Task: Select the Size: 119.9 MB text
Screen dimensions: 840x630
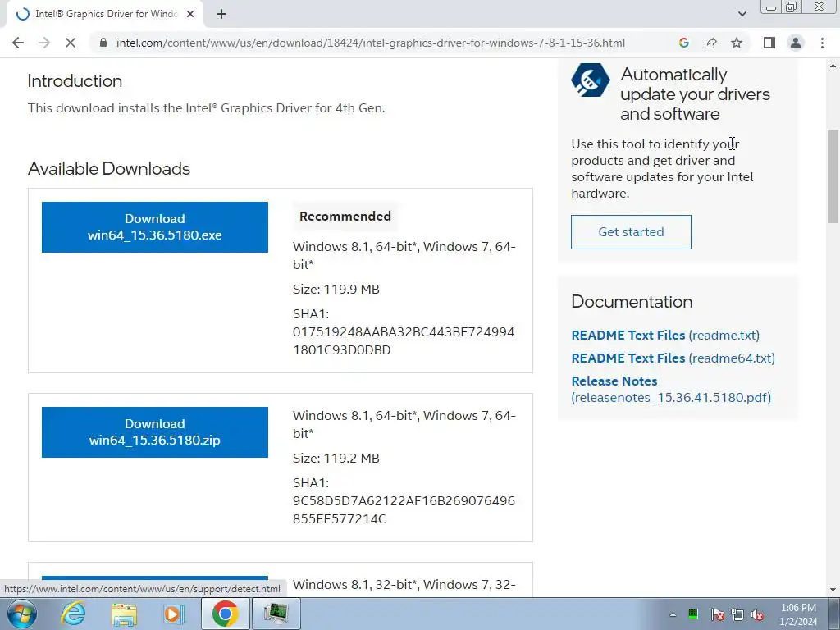Action: click(336, 290)
